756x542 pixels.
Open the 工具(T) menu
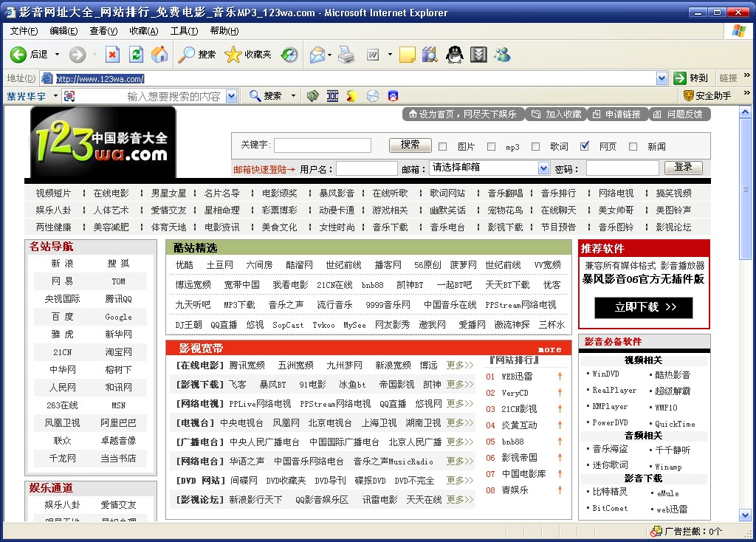pyautogui.click(x=184, y=31)
